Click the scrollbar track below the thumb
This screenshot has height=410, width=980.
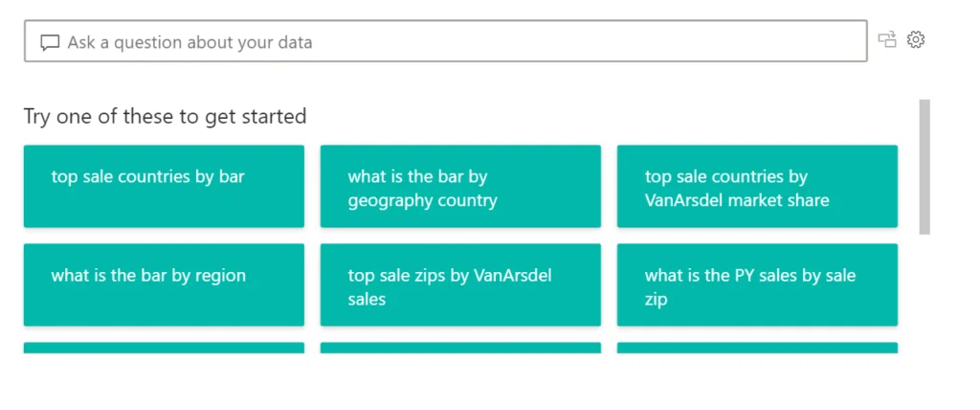(924, 294)
